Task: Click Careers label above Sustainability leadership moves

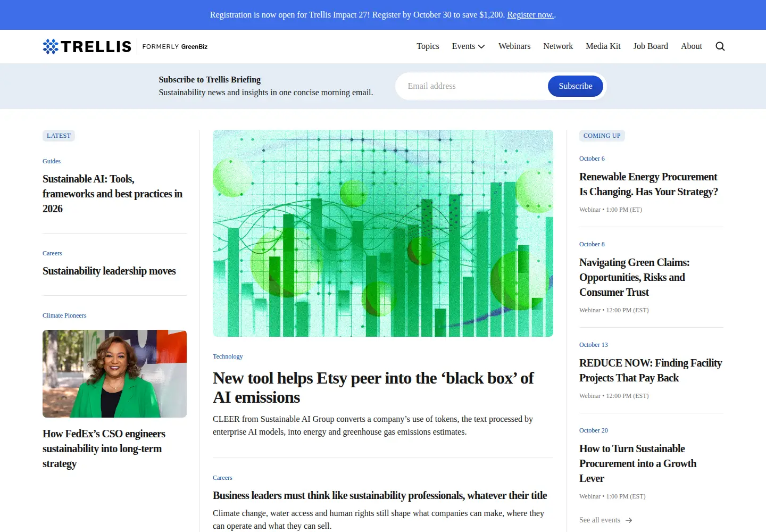Action: (52, 253)
